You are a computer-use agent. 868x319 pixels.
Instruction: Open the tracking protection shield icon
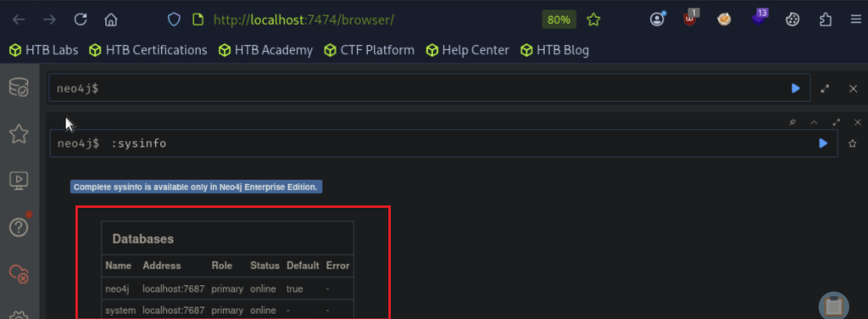174,20
